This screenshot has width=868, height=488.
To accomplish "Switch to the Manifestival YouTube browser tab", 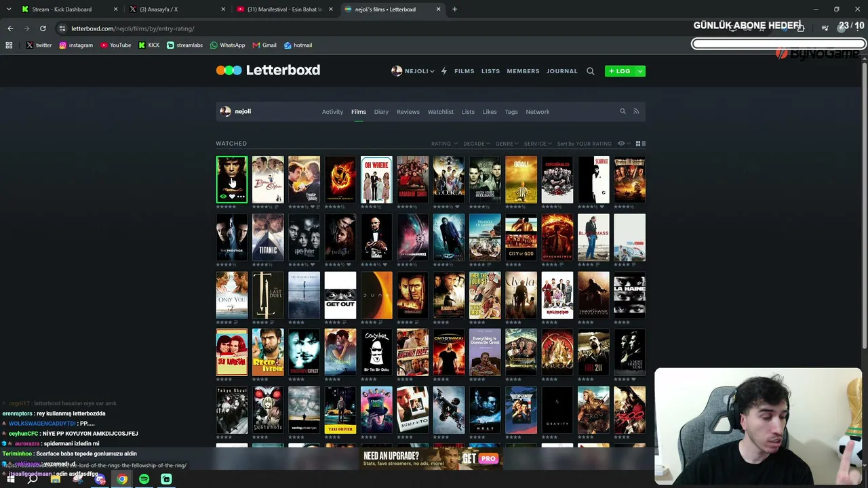I will coord(285,9).
